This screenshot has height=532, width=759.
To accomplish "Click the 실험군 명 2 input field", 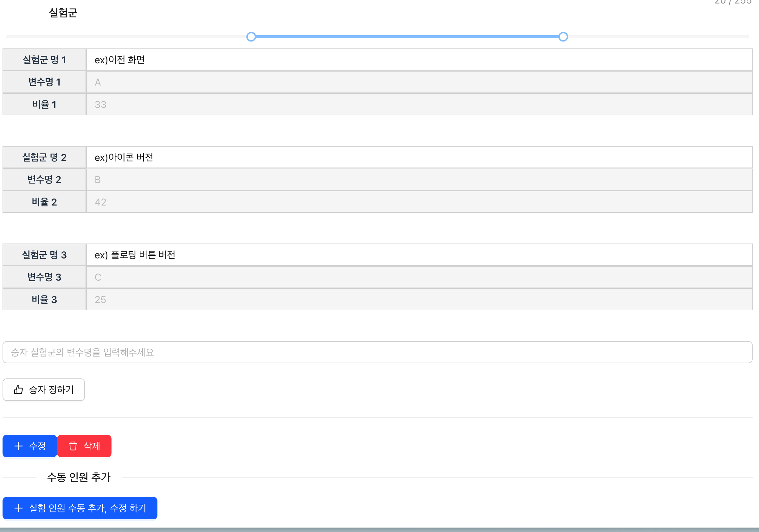I will click(419, 157).
